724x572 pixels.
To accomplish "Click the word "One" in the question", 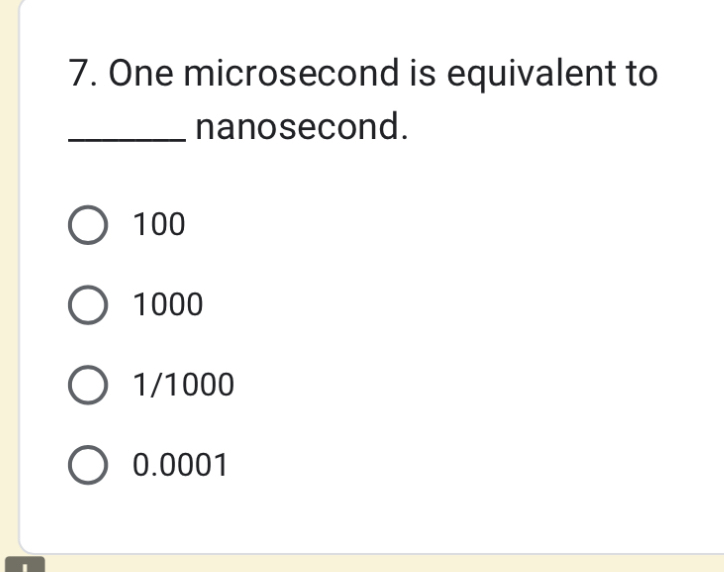I will [142, 73].
